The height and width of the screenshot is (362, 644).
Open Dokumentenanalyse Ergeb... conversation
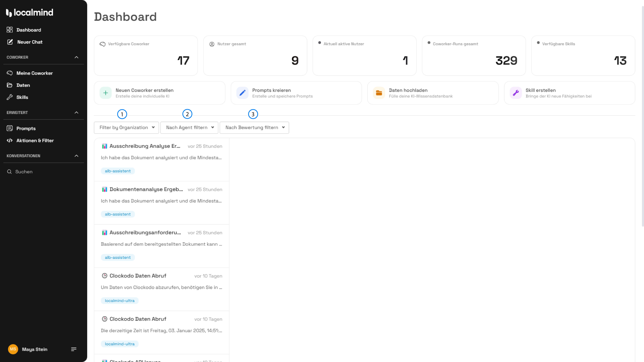click(x=161, y=203)
